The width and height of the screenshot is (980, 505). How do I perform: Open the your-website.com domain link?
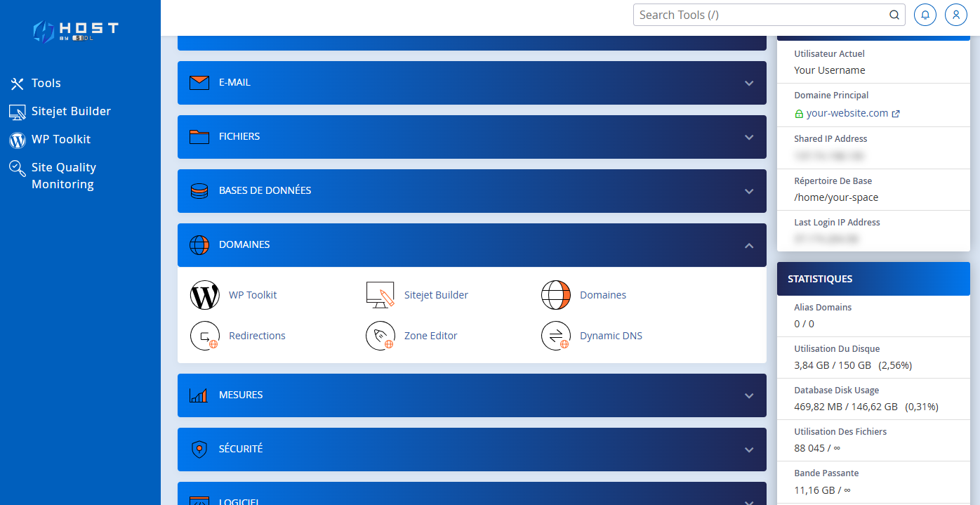tap(847, 113)
